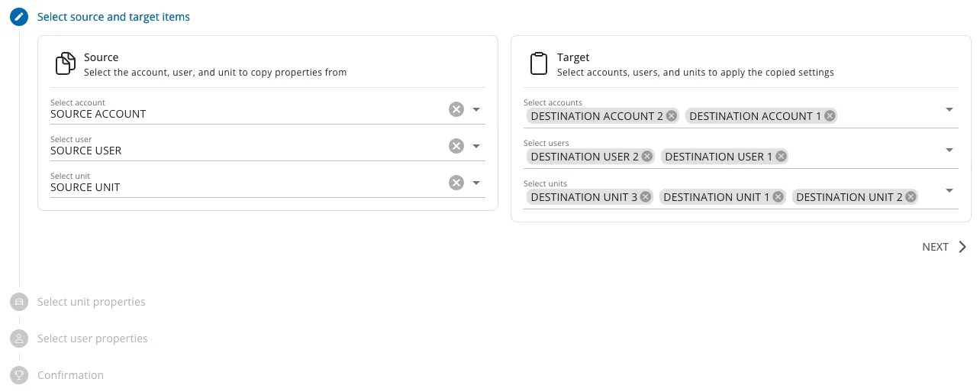Clear the SOURCE USER selection
Image resolution: width=980 pixels, height=392 pixels.
coord(456,146)
